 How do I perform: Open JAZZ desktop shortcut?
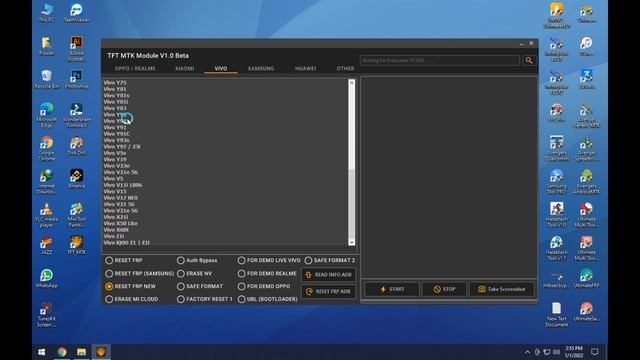point(47,245)
